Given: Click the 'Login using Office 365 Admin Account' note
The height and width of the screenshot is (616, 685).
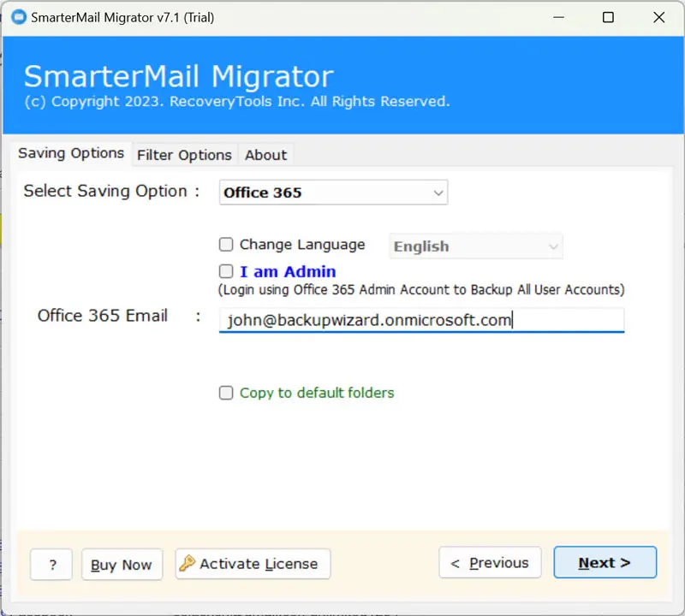Looking at the screenshot, I should pyautogui.click(x=421, y=290).
